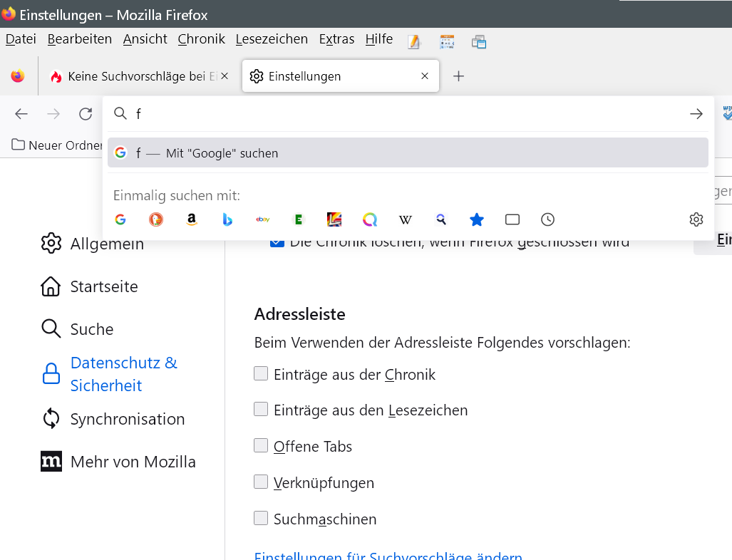Open search settings gear in dropdown
732x560 pixels.
tap(696, 219)
